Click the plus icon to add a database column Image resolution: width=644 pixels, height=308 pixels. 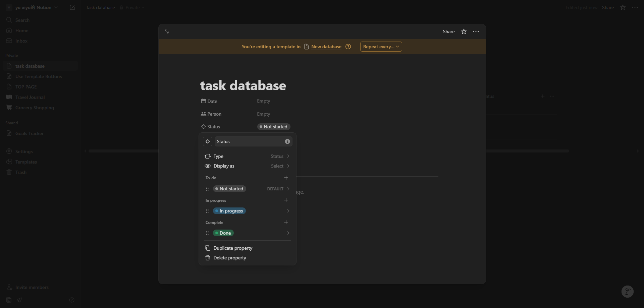(x=543, y=96)
